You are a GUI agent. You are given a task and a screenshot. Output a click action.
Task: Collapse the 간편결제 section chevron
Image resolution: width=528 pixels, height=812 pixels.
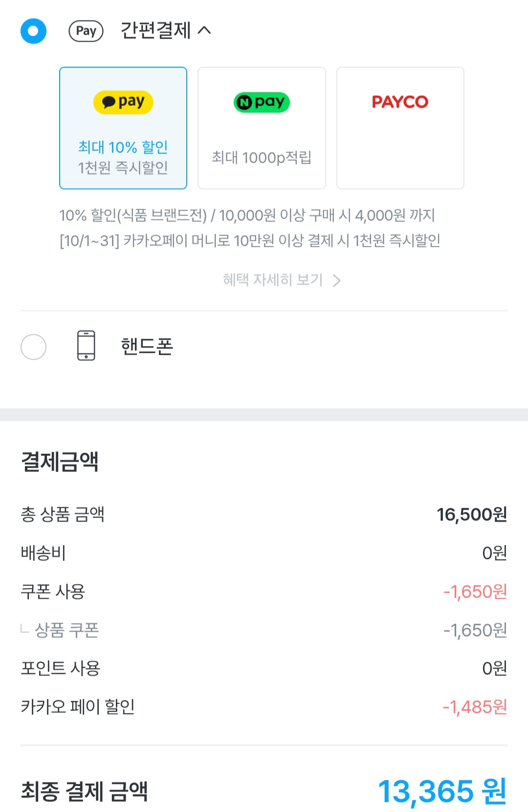pos(204,31)
